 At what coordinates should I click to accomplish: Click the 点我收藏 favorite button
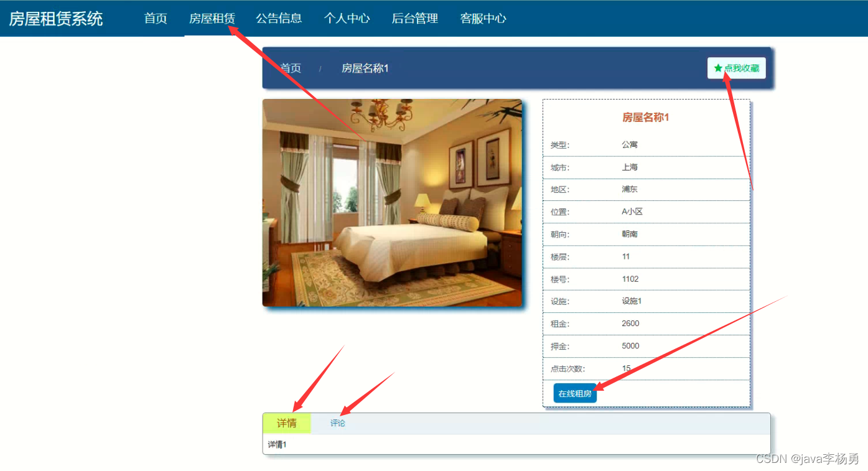tap(737, 68)
